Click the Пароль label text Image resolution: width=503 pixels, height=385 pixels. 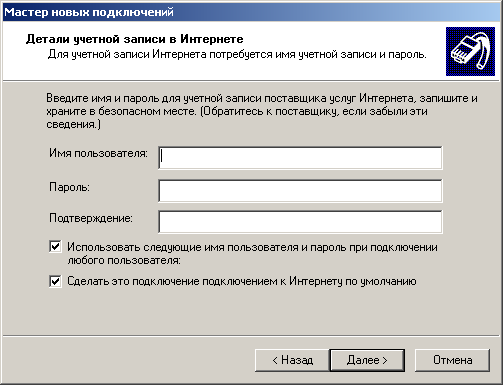(x=69, y=187)
